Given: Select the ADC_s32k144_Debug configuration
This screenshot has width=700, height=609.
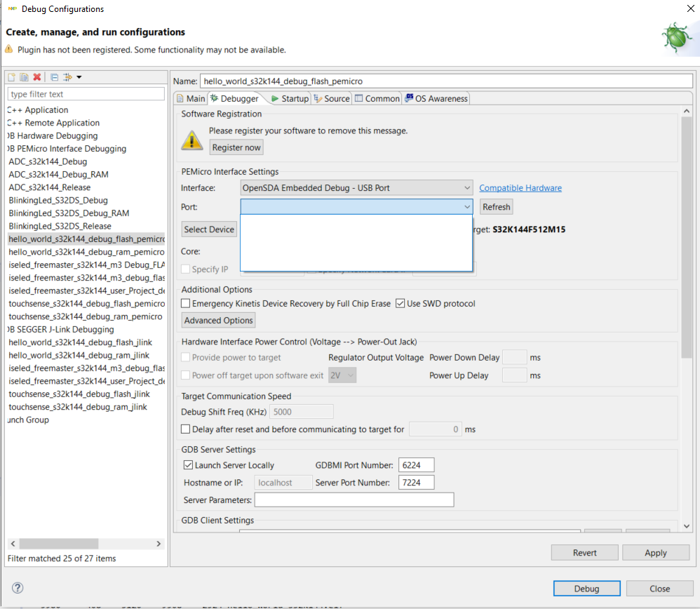Looking at the screenshot, I should 48,161.
